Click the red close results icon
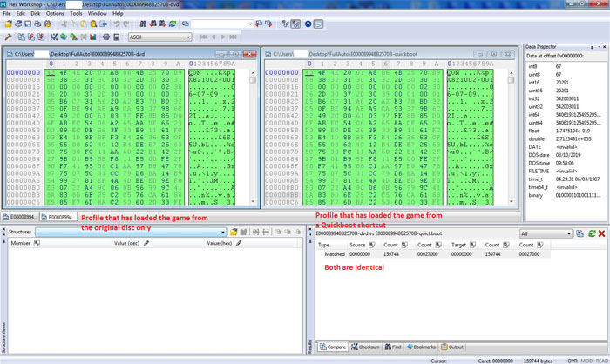The height and width of the screenshot is (364, 610). pos(602,233)
